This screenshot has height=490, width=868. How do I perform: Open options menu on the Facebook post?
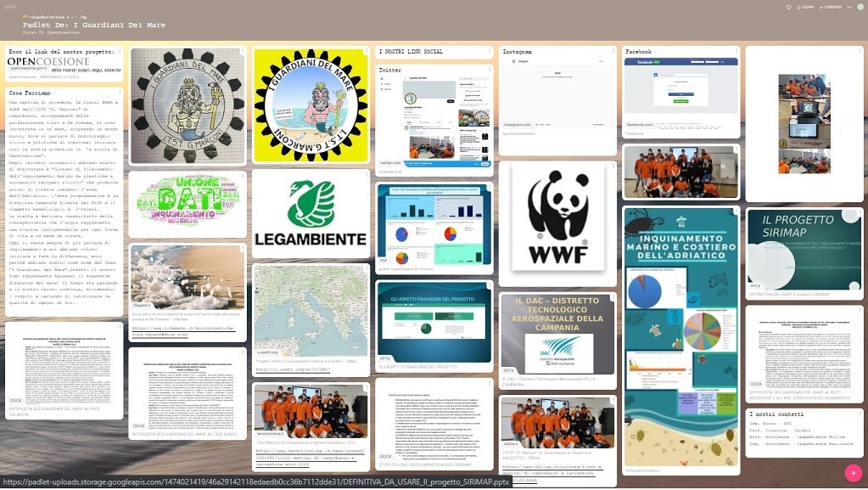coord(736,51)
